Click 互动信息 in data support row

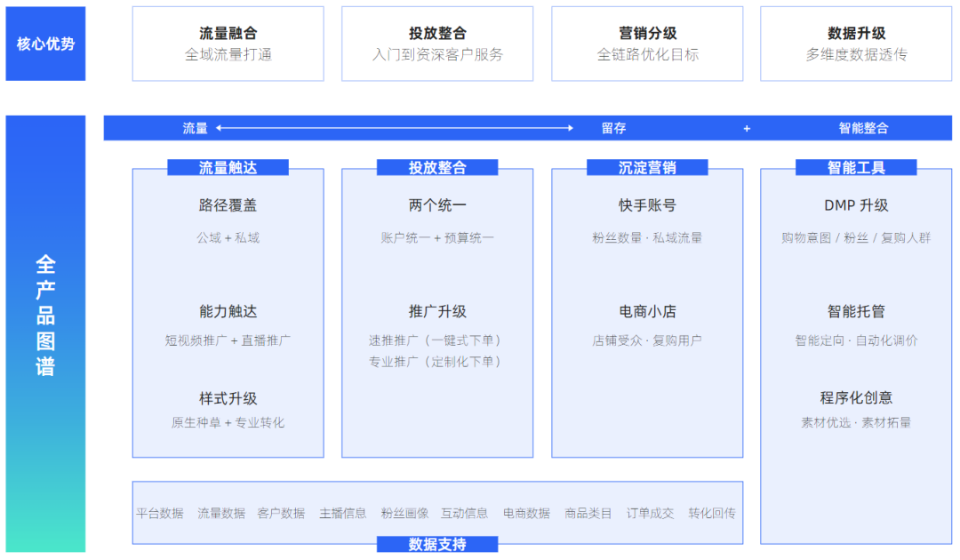coord(465,513)
